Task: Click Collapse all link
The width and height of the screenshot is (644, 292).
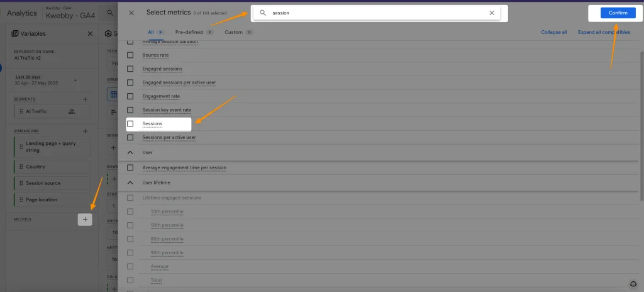Action: [553, 32]
